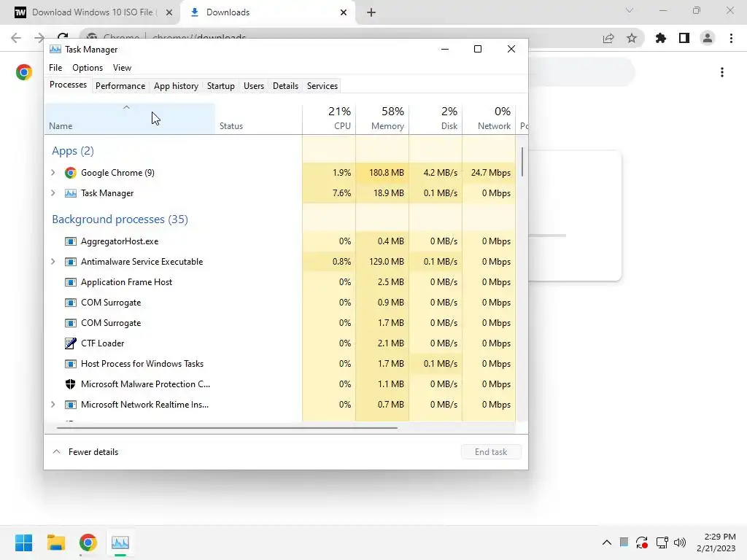Sort processes by Name column
Screen dimensions: 747x560
pos(130,119)
